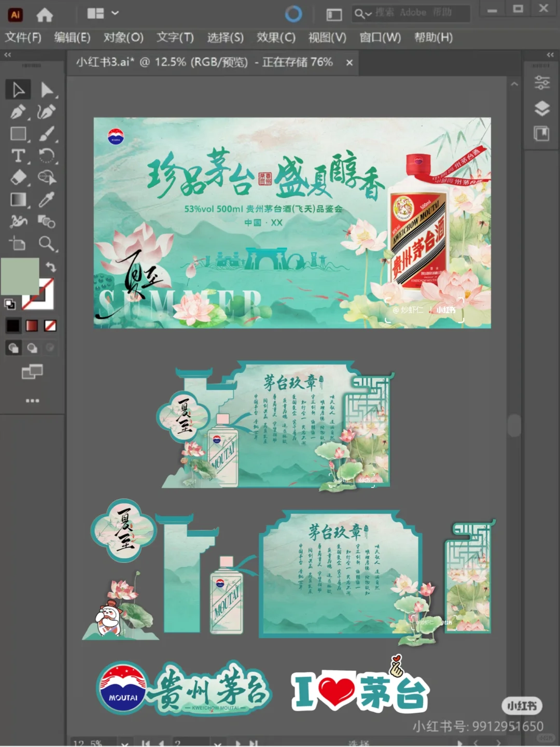Reset to default fill and stroke
Viewport: 560px width, 747px height.
(10, 304)
